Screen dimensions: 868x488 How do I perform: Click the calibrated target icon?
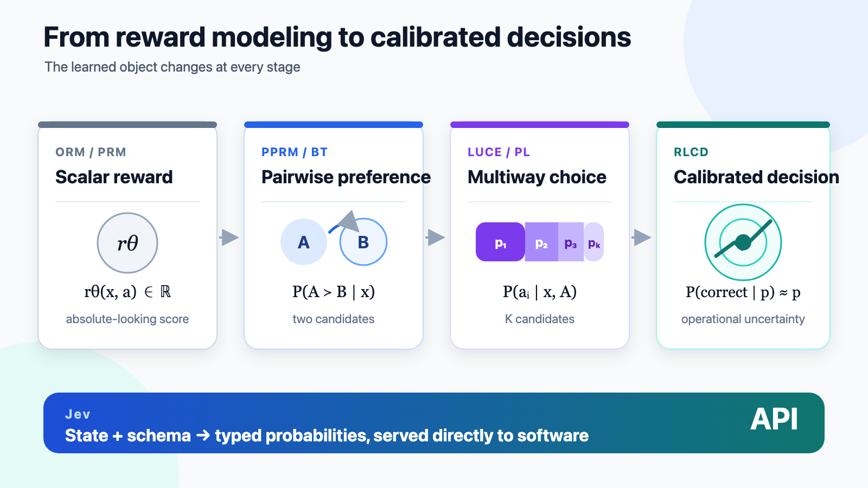(x=743, y=242)
